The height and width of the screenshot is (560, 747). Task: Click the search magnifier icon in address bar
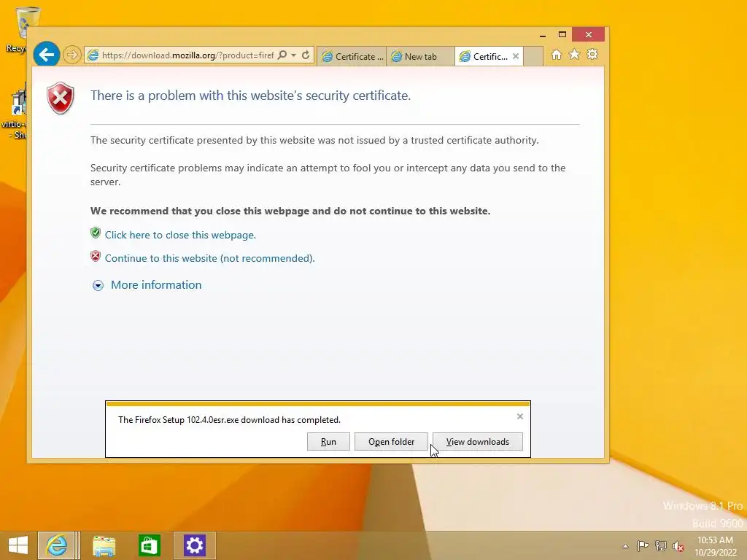(282, 55)
